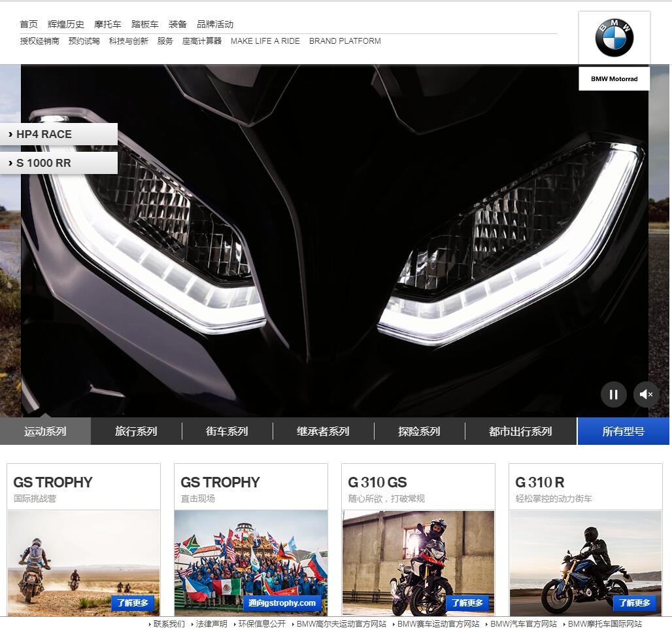This screenshot has width=672, height=630.
Task: Open 联系我们 footer link
Action: pyautogui.click(x=169, y=624)
